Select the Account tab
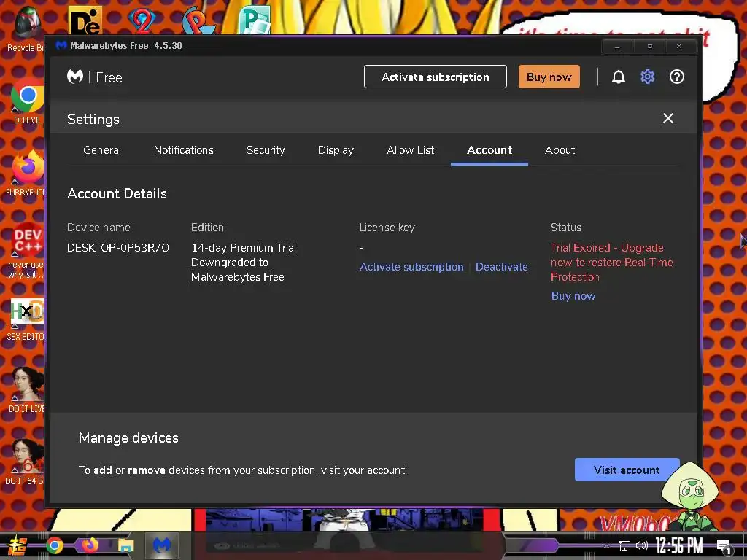The image size is (747, 560). pos(489,150)
